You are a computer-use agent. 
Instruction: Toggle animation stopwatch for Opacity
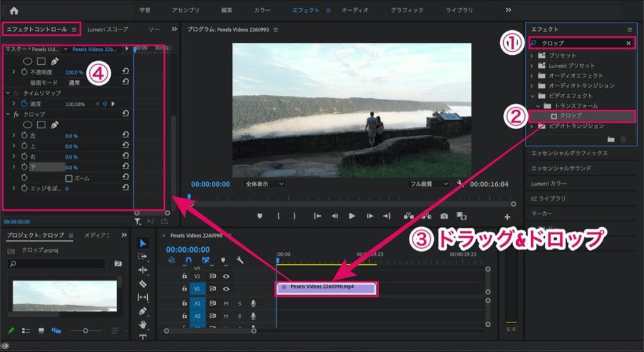click(25, 72)
